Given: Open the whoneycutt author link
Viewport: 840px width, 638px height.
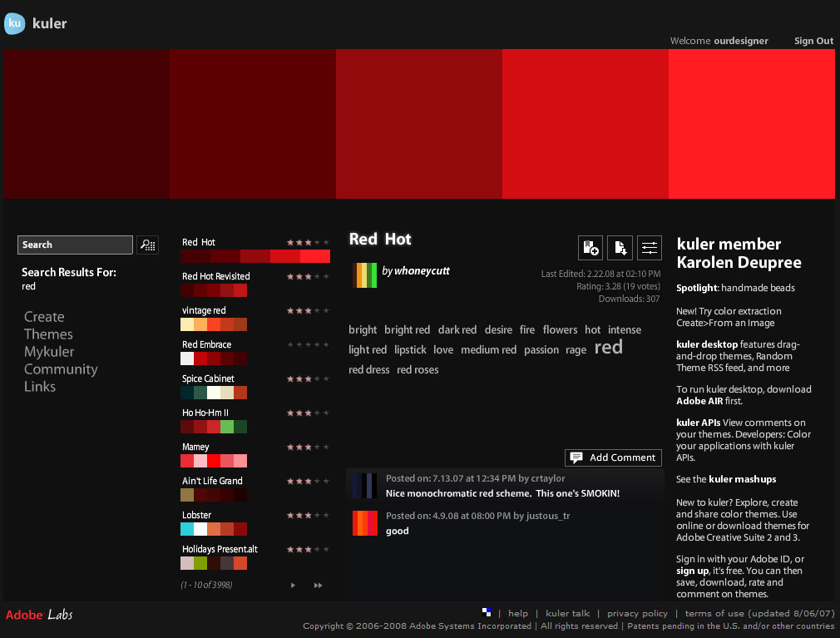Looking at the screenshot, I should [x=422, y=271].
